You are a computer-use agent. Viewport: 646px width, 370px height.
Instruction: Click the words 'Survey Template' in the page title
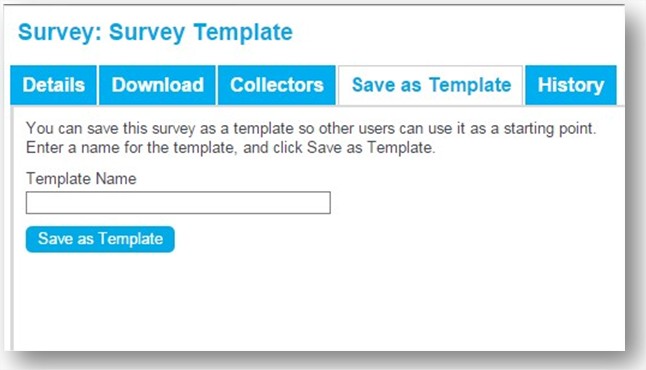click(x=201, y=32)
